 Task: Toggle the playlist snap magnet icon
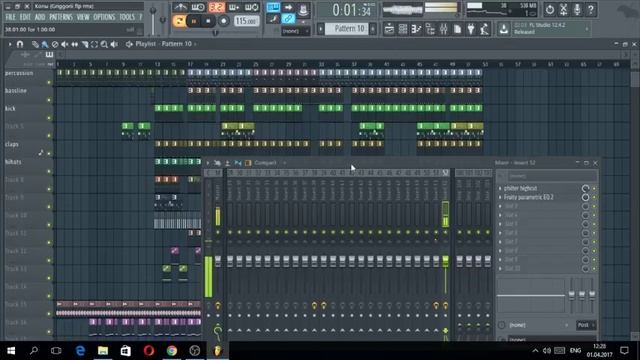click(x=20, y=44)
